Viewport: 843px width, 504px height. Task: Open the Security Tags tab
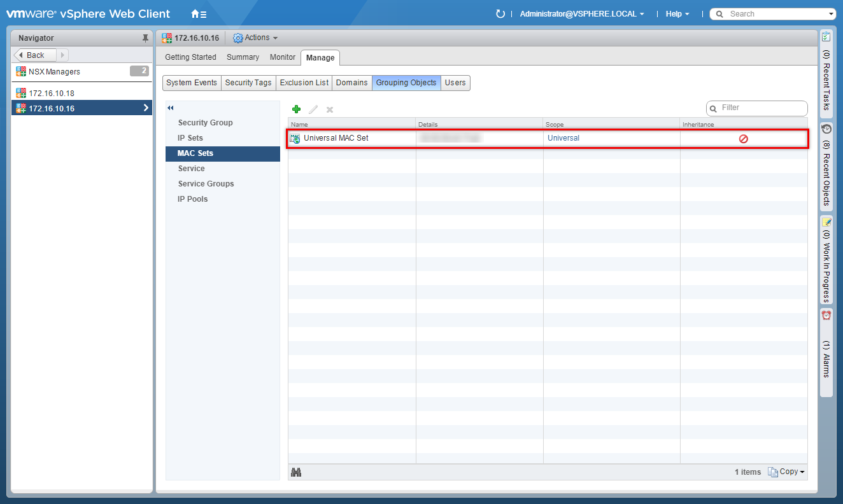248,83
